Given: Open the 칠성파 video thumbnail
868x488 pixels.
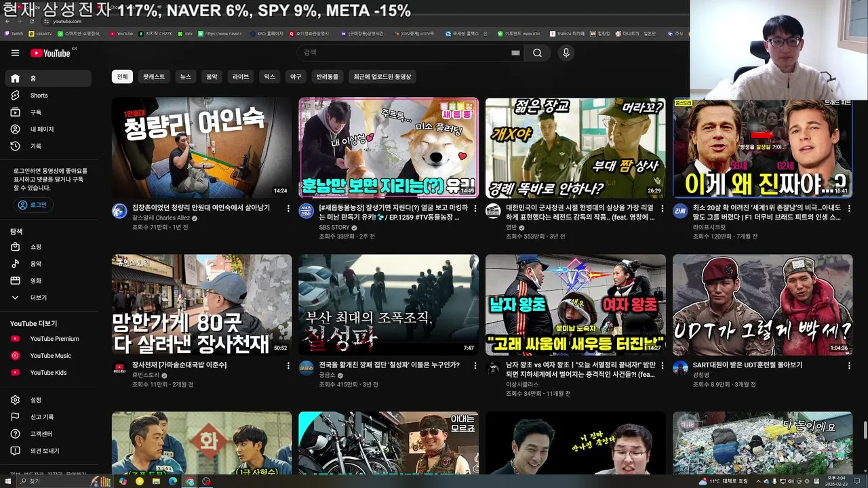Looking at the screenshot, I should (389, 305).
